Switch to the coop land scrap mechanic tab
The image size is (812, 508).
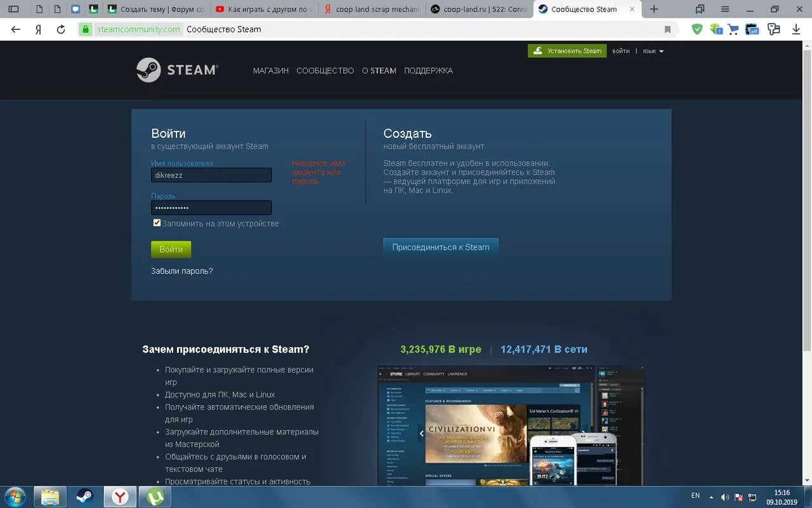tap(371, 9)
